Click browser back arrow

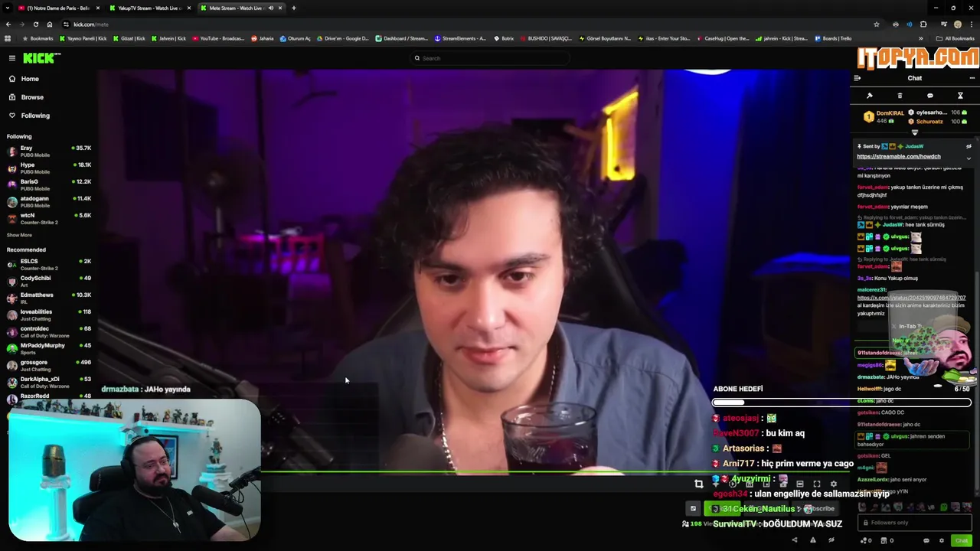8,24
